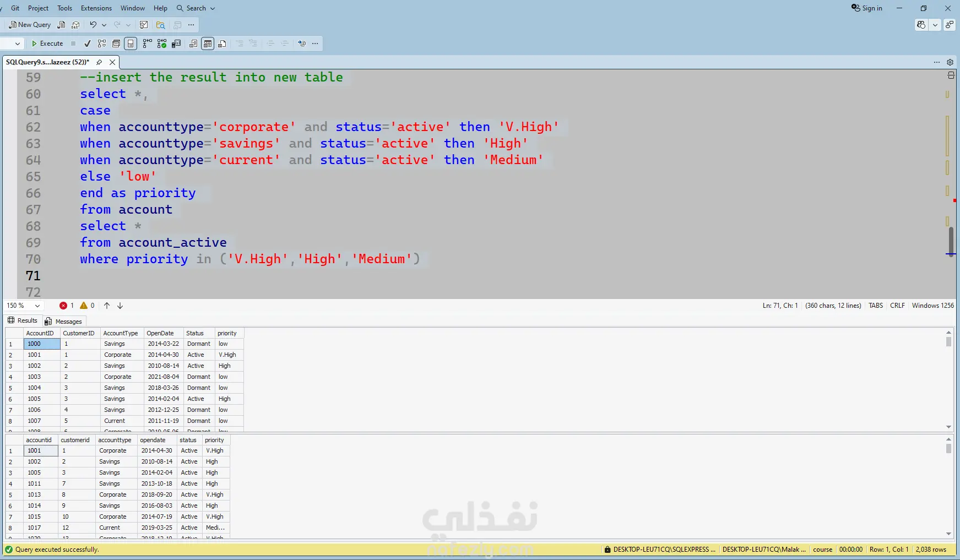The width and height of the screenshot is (960, 560).
Task: Open the Git menu
Action: click(15, 8)
